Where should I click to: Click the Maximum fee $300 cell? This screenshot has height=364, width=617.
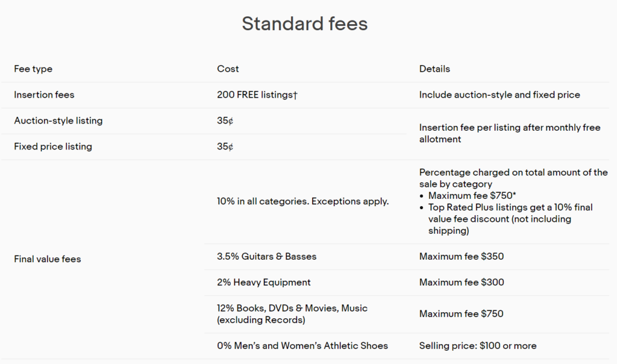click(x=462, y=282)
